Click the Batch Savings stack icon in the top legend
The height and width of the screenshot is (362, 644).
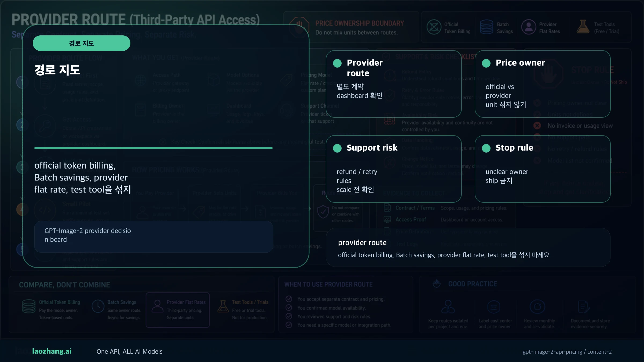(x=486, y=27)
